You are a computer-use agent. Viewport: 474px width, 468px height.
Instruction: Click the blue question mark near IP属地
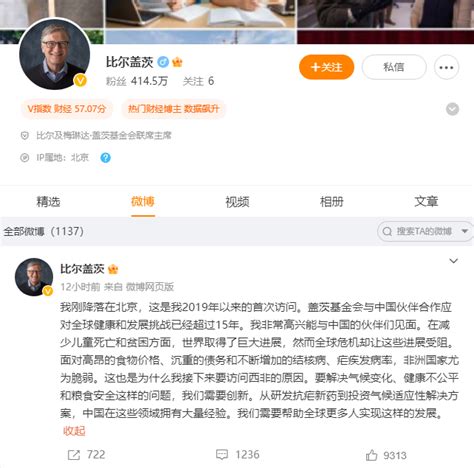tap(106, 158)
